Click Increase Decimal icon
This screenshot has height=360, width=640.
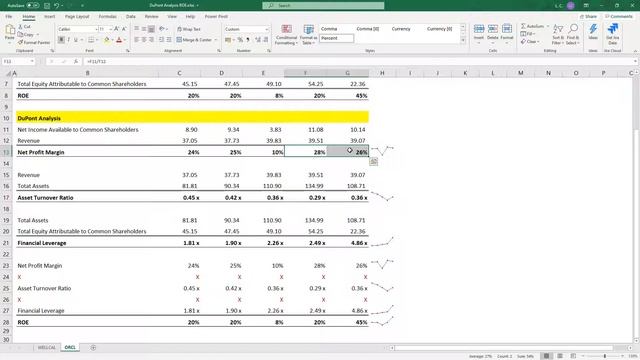[258, 40]
